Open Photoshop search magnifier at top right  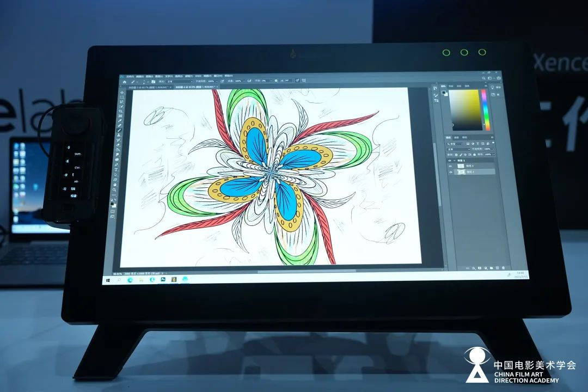coord(484,78)
